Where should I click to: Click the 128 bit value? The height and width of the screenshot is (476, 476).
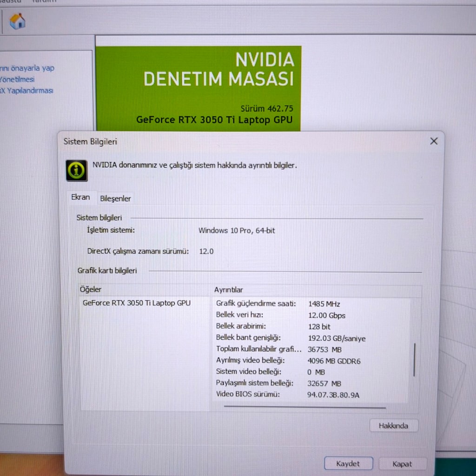[319, 327]
